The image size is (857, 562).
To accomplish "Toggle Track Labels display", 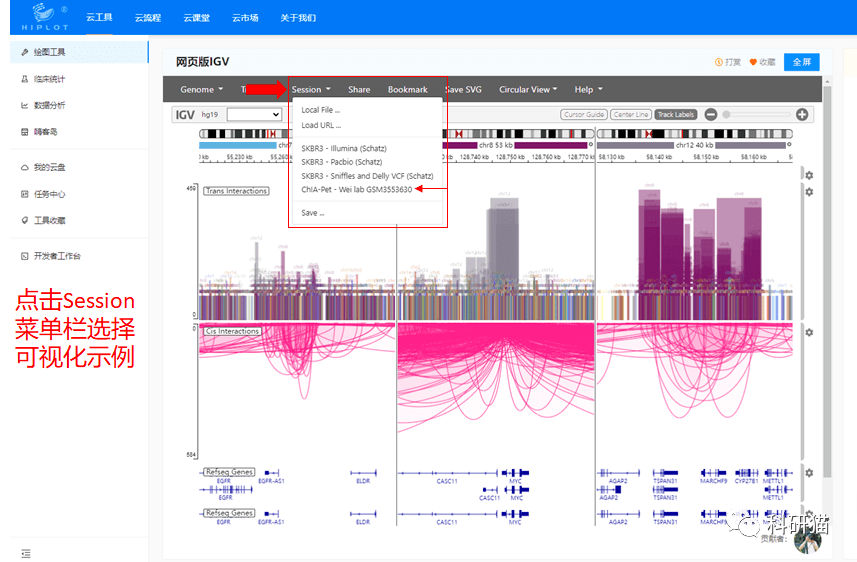I will click(x=676, y=115).
